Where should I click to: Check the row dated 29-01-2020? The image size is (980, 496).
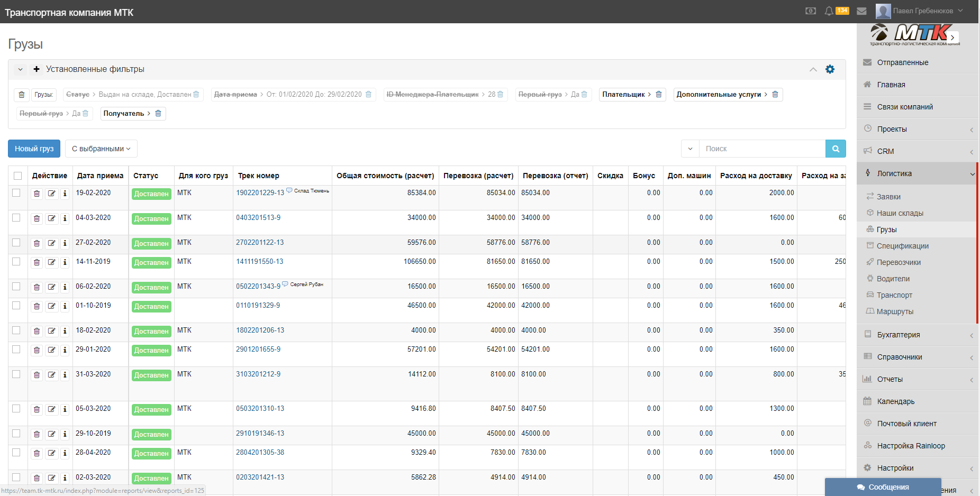16,350
